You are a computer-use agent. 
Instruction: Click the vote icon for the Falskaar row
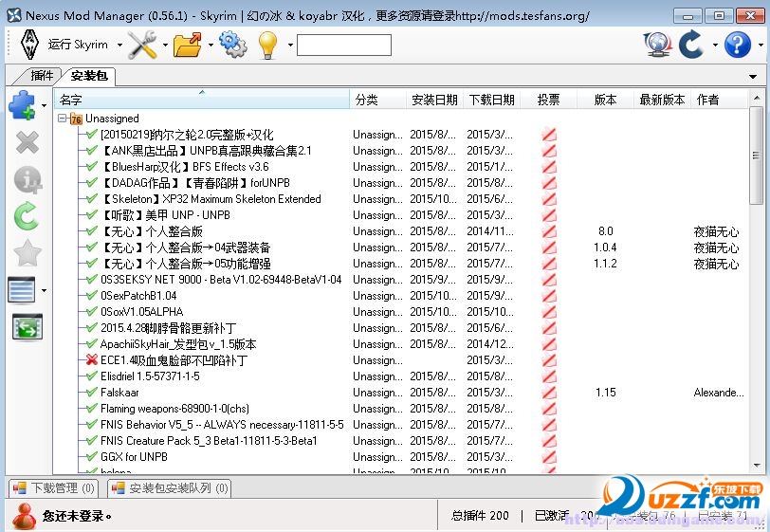[549, 393]
